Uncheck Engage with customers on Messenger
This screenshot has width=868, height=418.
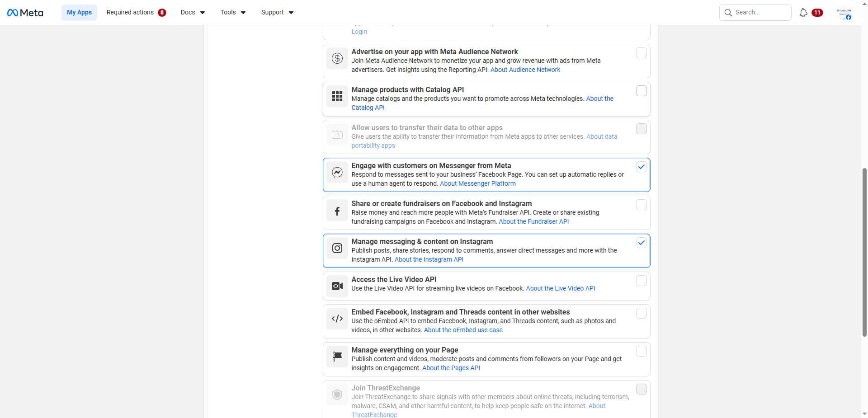coord(641,167)
